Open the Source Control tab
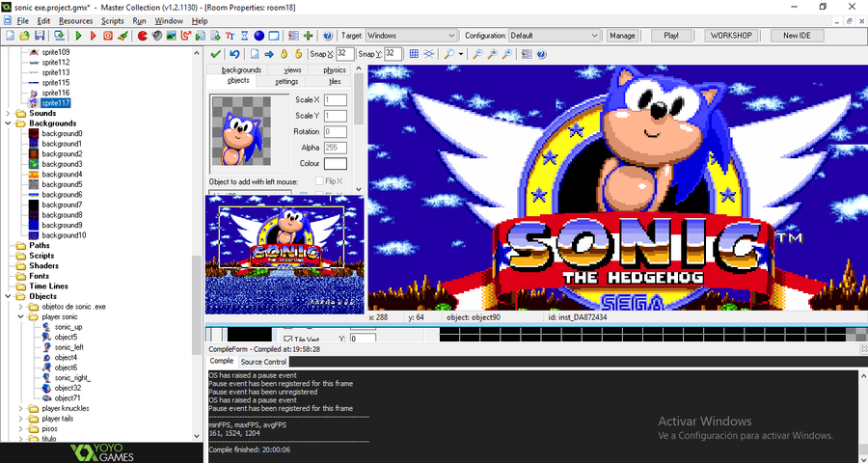Image resolution: width=868 pixels, height=463 pixels. click(263, 362)
